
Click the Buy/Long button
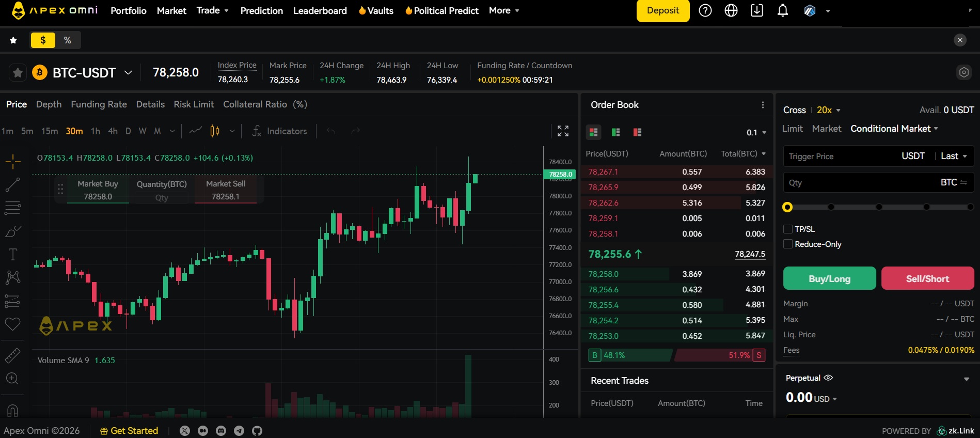click(829, 278)
